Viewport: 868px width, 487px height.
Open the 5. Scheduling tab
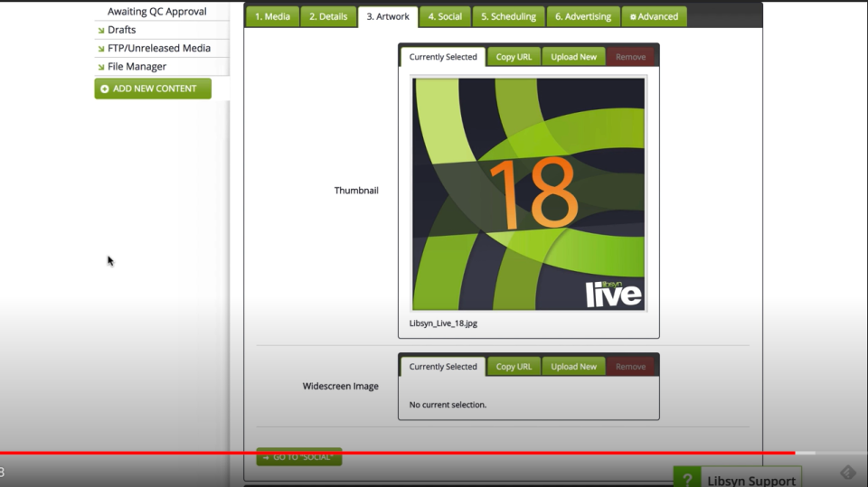point(509,16)
